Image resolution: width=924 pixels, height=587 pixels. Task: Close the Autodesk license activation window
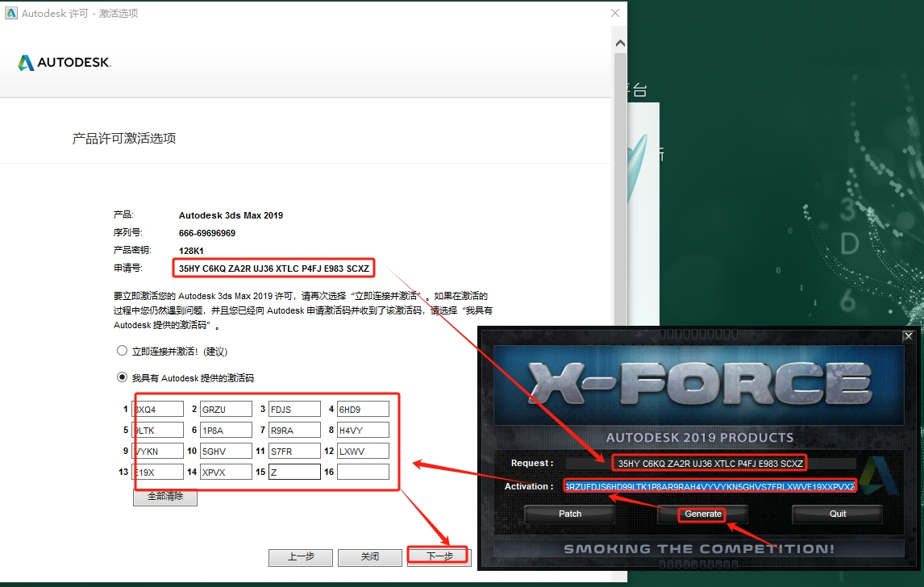coord(615,13)
